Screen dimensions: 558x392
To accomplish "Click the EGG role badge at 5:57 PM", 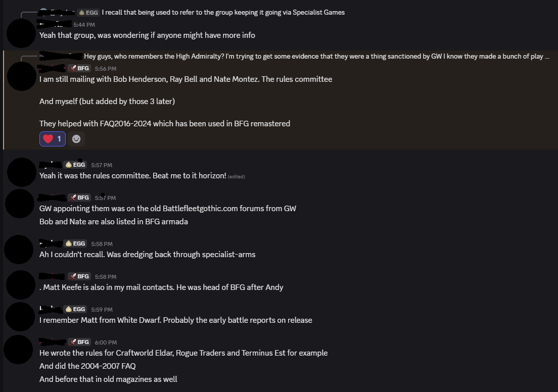I will [75, 165].
